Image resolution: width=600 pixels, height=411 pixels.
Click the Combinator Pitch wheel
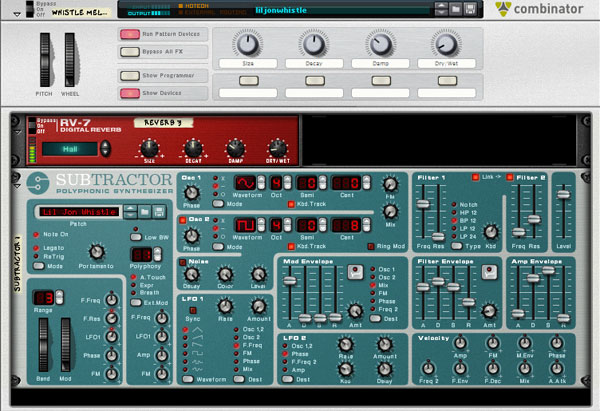(45, 60)
